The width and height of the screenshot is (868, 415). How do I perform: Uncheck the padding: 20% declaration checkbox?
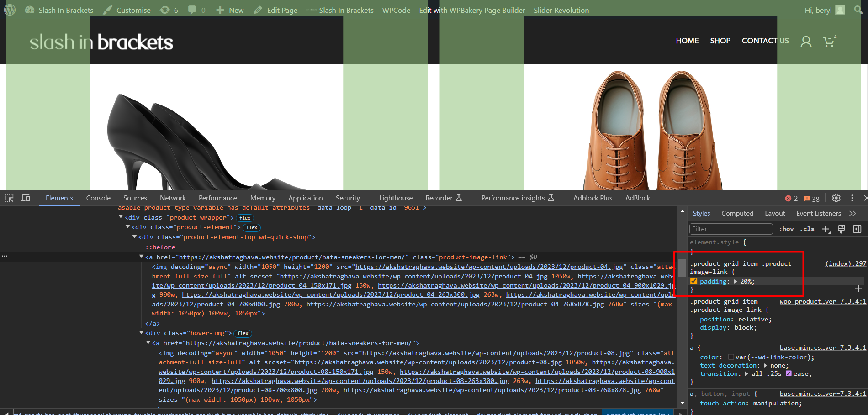694,281
